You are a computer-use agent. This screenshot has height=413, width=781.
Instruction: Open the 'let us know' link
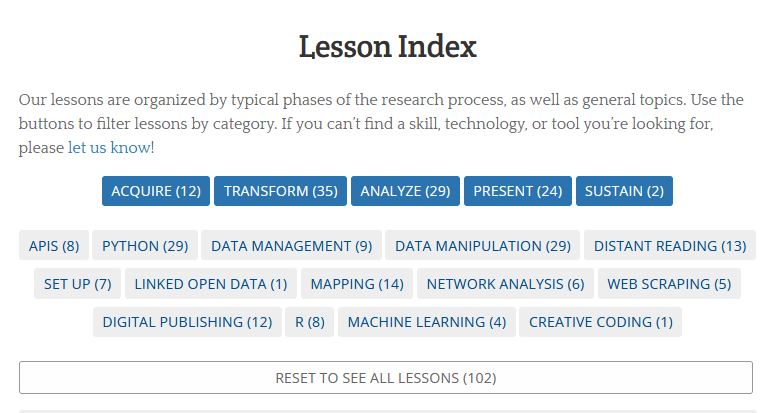point(109,147)
